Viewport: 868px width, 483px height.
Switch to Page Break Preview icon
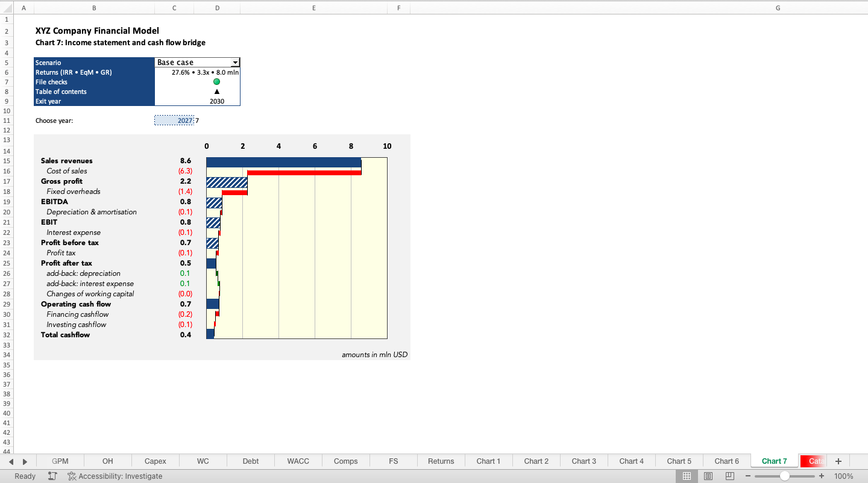(x=730, y=476)
